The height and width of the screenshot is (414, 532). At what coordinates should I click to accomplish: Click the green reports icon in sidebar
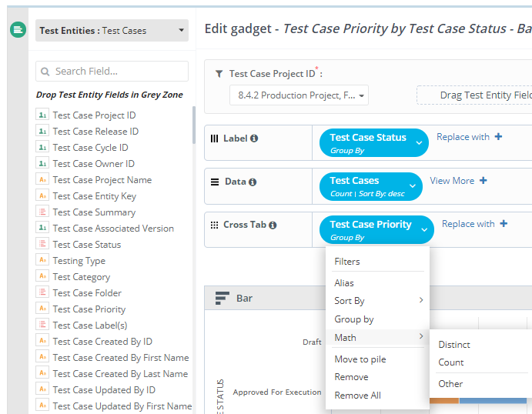[x=18, y=30]
